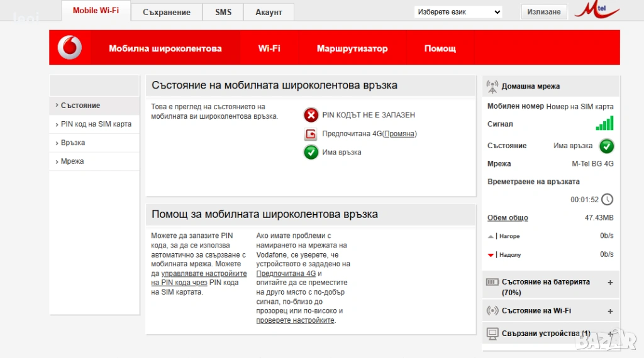
Task: Click the Излизане logout button
Action: tap(543, 12)
